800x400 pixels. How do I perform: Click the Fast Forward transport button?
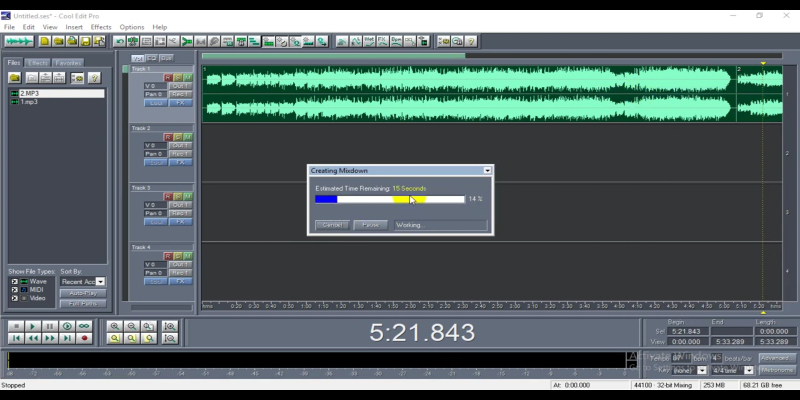coord(49,339)
